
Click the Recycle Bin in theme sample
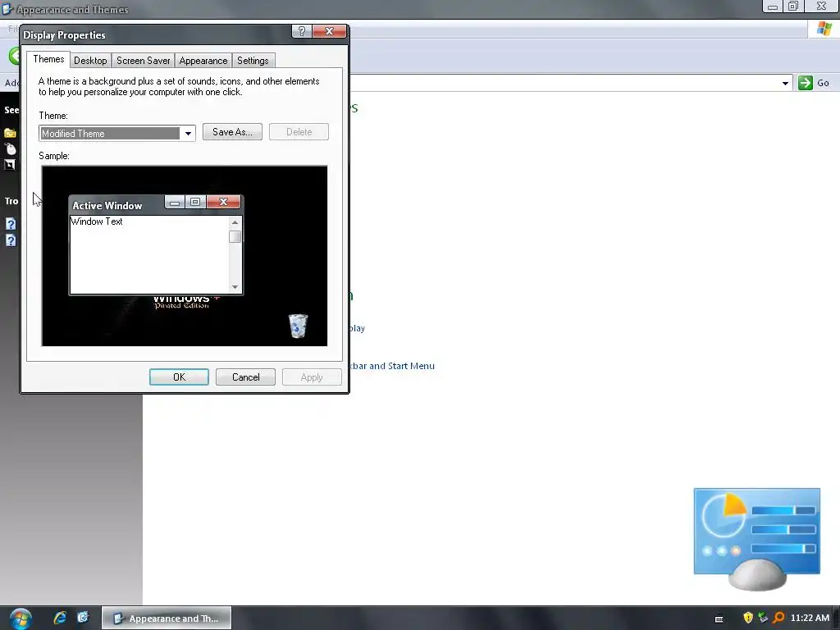click(x=299, y=326)
